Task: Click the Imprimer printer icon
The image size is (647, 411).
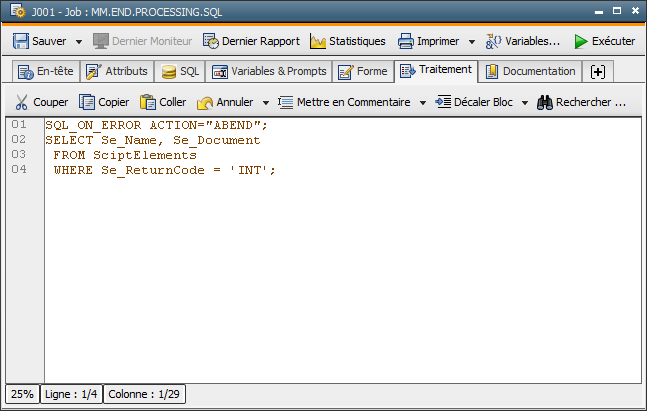Action: pyautogui.click(x=406, y=41)
